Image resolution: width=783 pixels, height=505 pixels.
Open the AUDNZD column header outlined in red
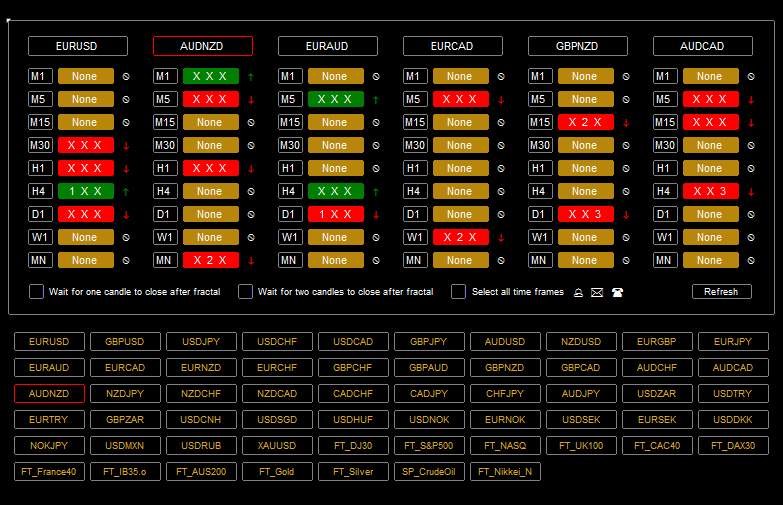tap(203, 46)
